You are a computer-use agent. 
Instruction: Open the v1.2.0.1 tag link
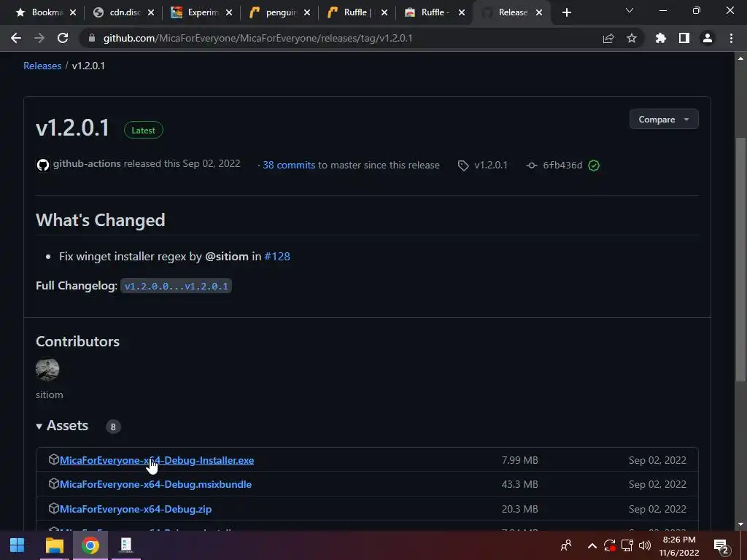pos(491,165)
